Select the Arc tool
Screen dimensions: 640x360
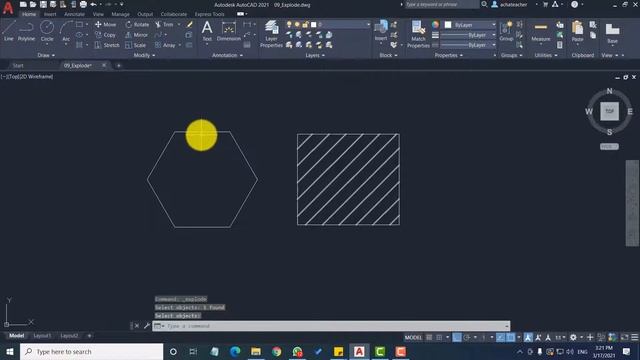[66, 31]
